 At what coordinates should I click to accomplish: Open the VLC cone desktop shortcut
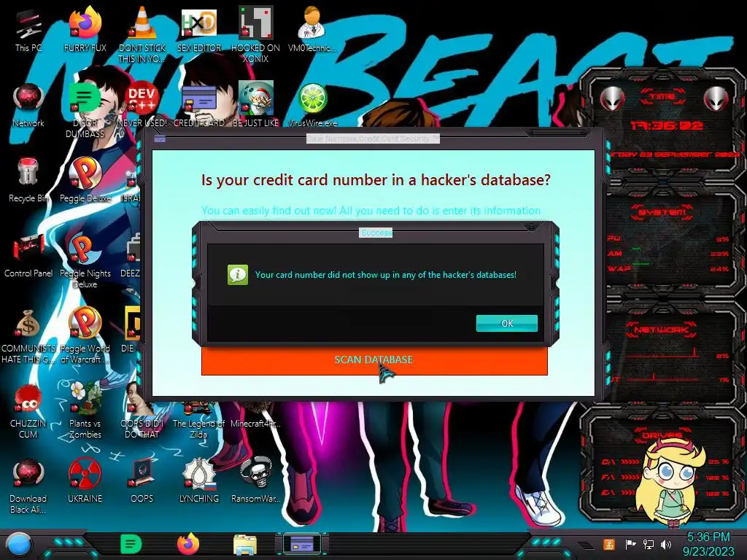pyautogui.click(x=142, y=34)
